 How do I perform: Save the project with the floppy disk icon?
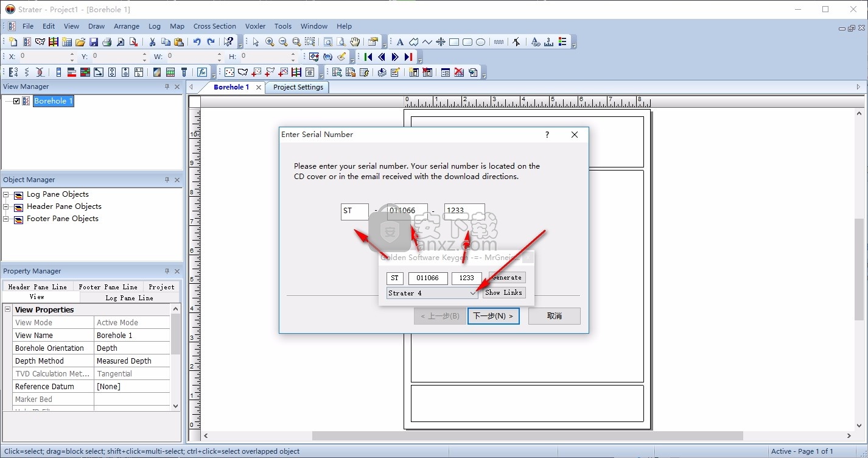pyautogui.click(x=94, y=42)
